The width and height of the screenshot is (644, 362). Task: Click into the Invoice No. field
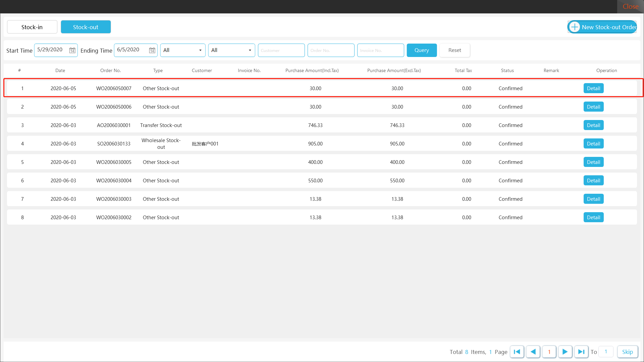coord(380,50)
